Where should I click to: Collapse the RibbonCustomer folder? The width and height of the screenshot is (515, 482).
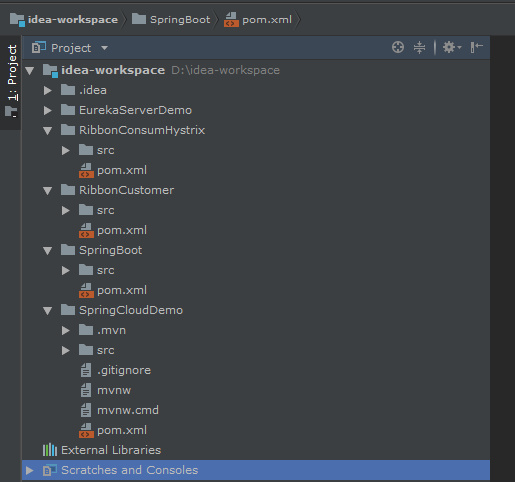[48, 191]
